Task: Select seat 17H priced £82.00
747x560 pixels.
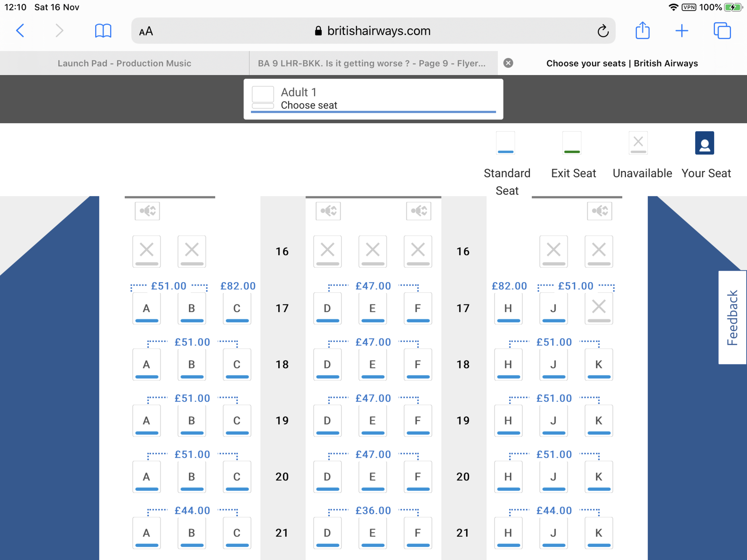Action: [508, 308]
